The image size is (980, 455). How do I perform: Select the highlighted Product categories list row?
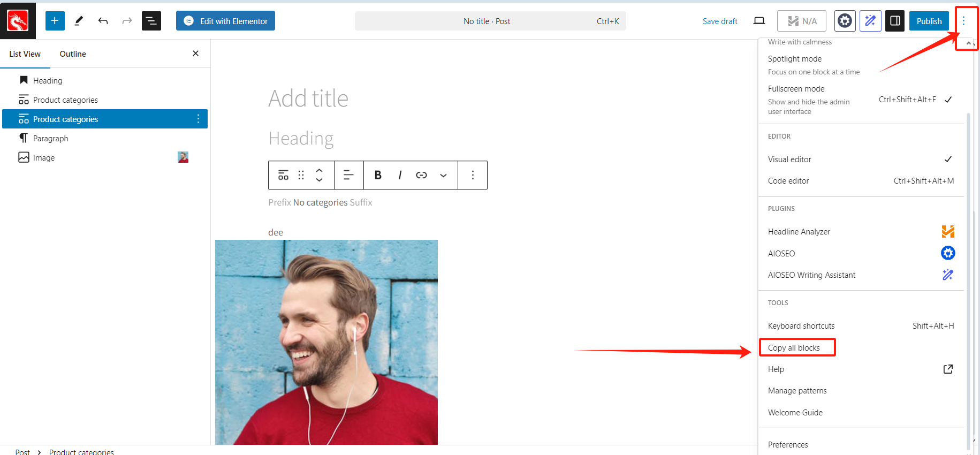(105, 119)
